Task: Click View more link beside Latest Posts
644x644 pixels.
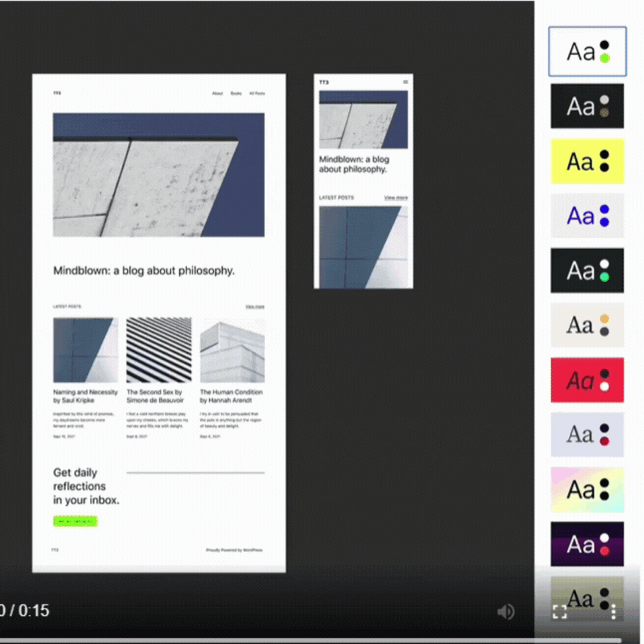Action: pyautogui.click(x=255, y=307)
